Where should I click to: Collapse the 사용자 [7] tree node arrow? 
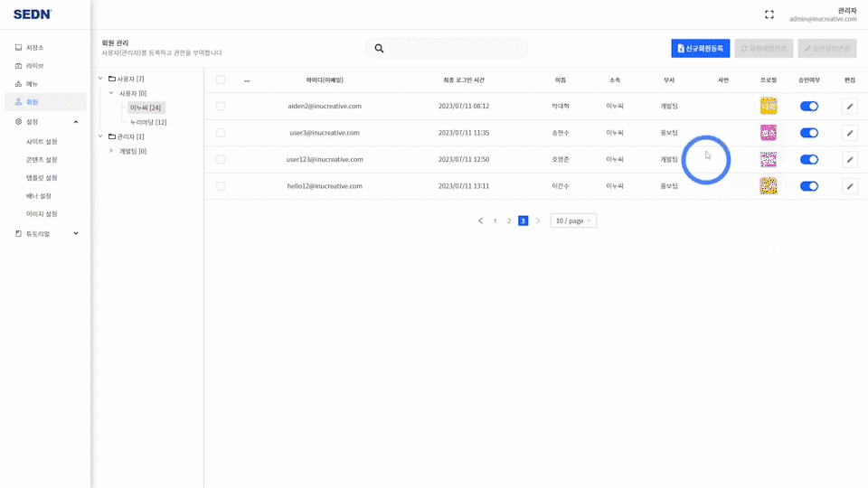100,79
